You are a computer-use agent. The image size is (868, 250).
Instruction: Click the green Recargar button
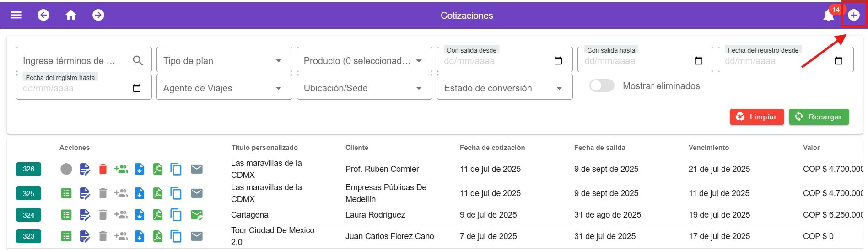click(819, 117)
